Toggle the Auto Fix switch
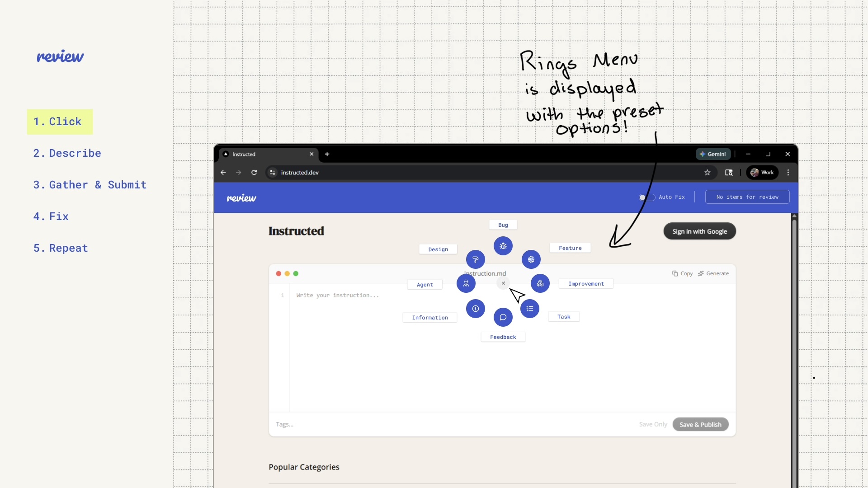868x488 pixels. click(646, 197)
